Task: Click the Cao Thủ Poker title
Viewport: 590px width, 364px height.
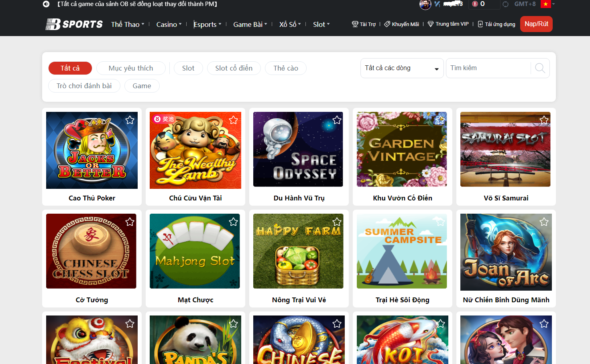Action: [x=92, y=198]
